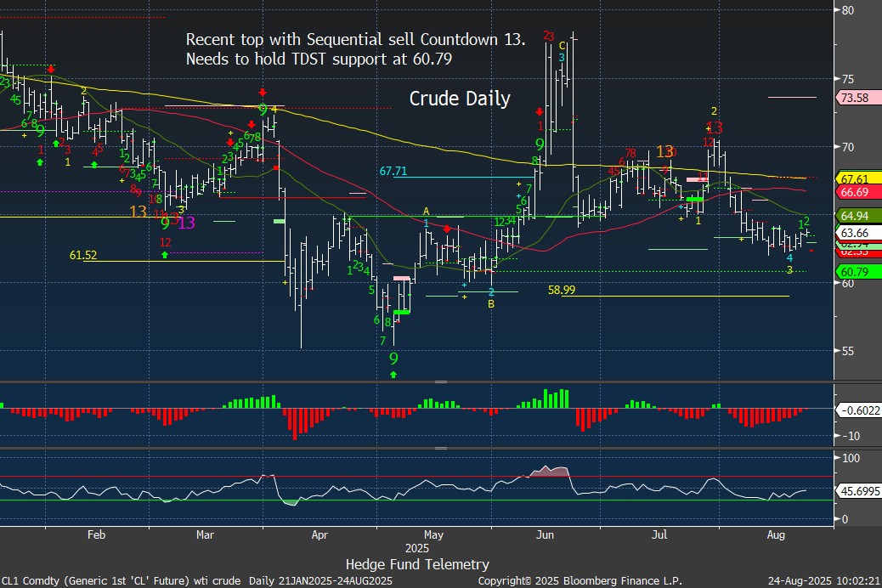The width and height of the screenshot is (882, 588).
Task: Click the red down arrow at June's spike
Action: click(x=539, y=111)
